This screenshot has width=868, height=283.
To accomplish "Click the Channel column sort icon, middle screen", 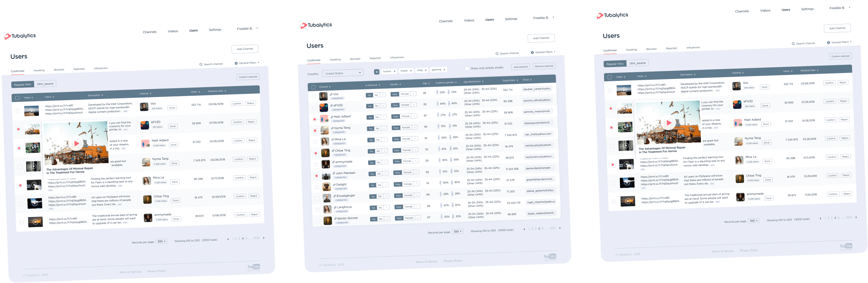I will point(330,87).
